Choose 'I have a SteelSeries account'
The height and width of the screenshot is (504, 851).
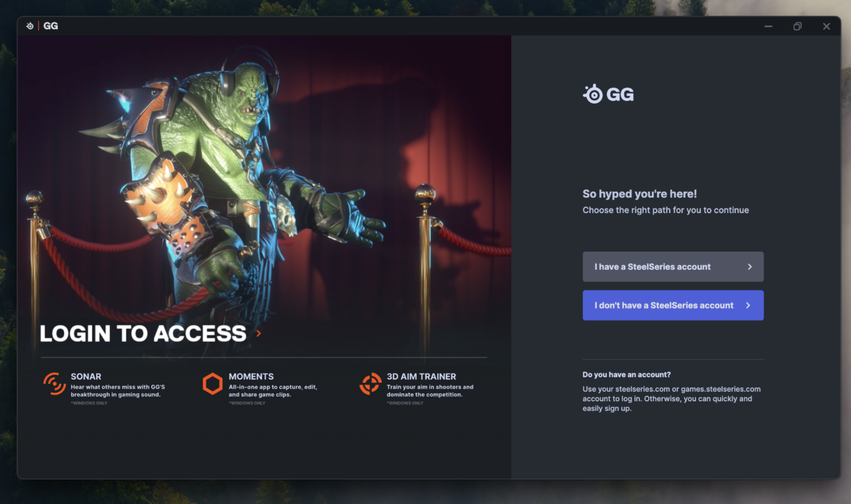click(x=673, y=267)
